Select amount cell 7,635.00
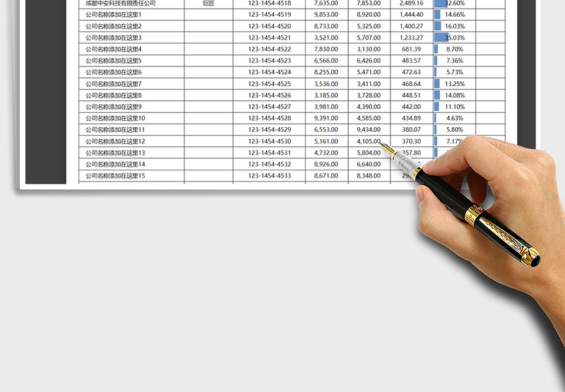565x392 pixels. click(x=326, y=4)
